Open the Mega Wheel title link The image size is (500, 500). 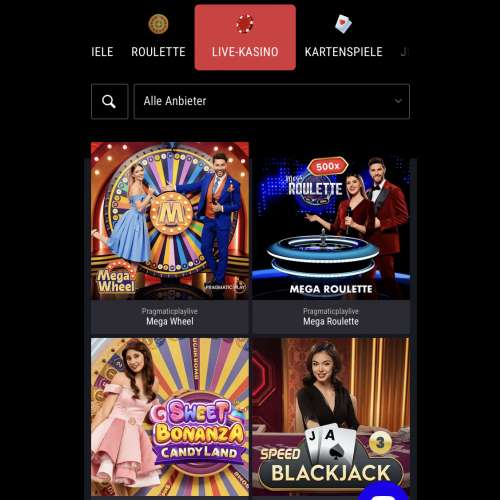click(x=170, y=321)
